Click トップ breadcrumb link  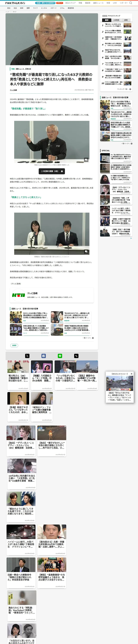(x=7, y=12)
